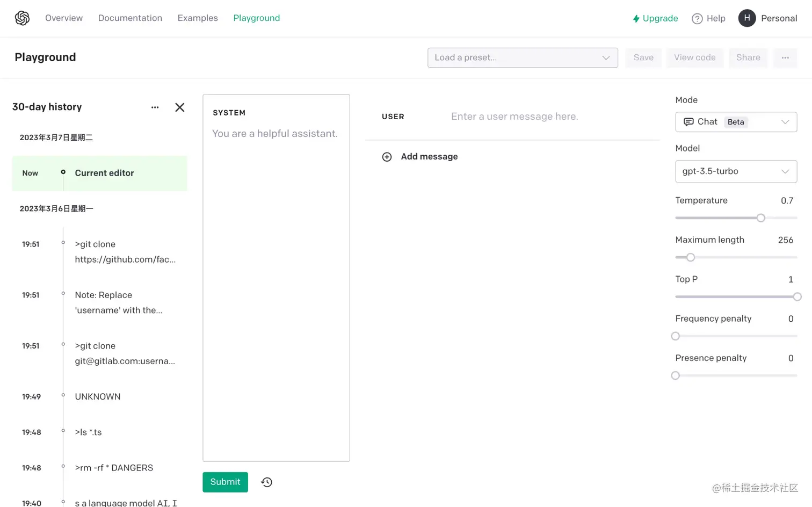This screenshot has height=507, width=812.
Task: Open the H account avatar
Action: coord(747,18)
